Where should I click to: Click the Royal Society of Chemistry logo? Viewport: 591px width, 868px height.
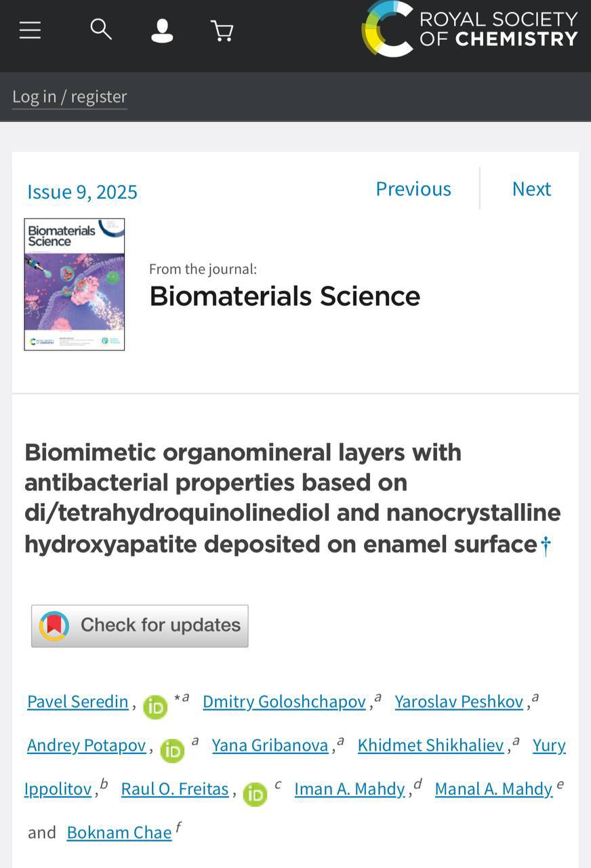point(469,29)
